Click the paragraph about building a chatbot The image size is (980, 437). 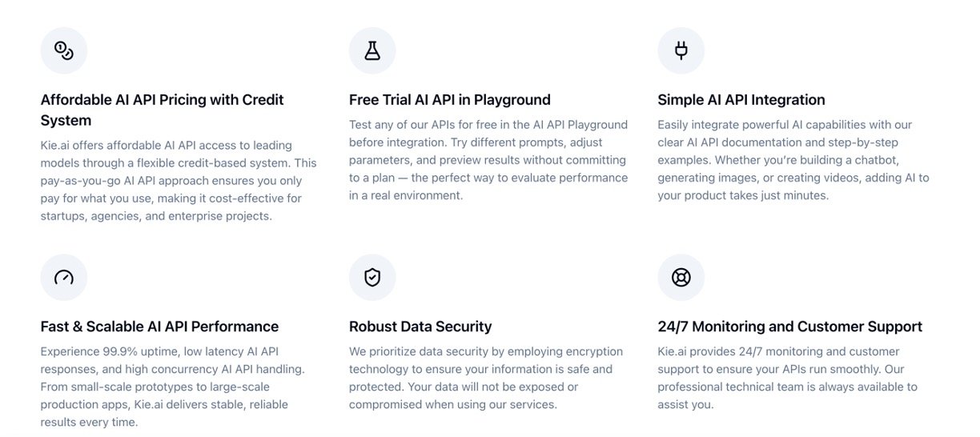(793, 159)
